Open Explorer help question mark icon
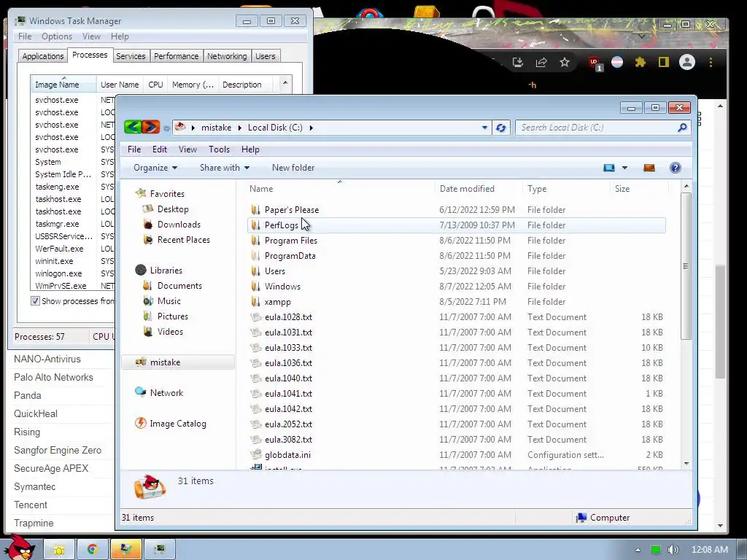Image resolution: width=747 pixels, height=560 pixels. click(675, 168)
